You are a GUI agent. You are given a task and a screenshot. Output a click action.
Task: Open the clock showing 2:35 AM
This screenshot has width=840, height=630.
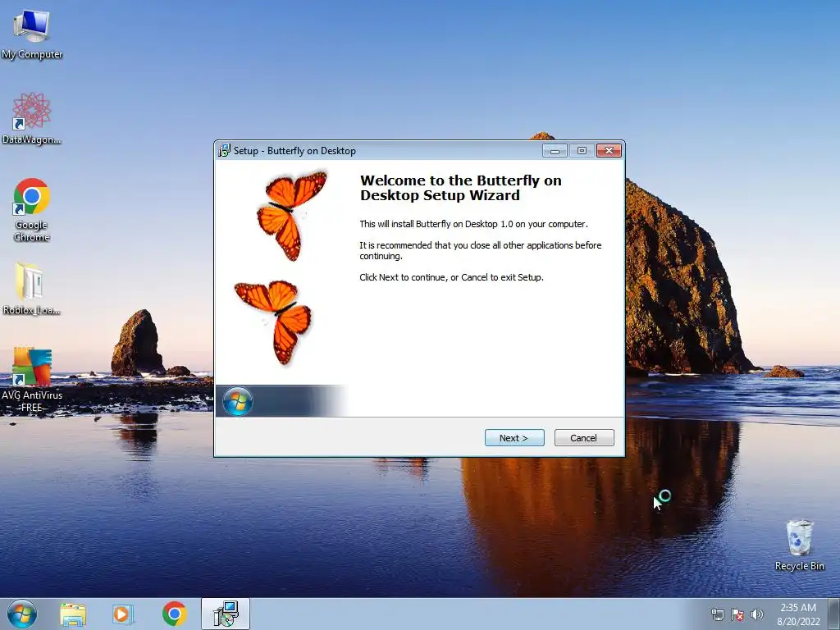pyautogui.click(x=798, y=614)
